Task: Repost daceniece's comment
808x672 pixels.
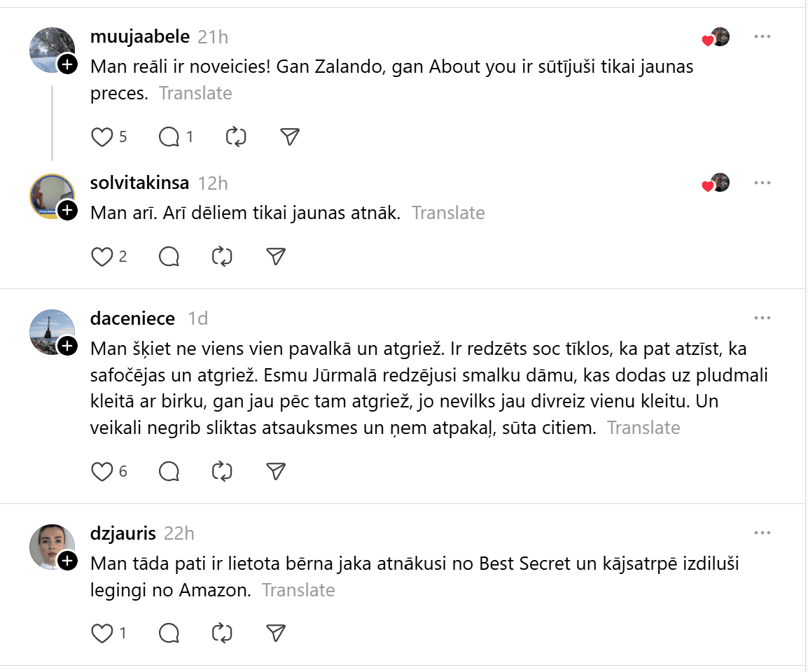Action: pos(222,472)
